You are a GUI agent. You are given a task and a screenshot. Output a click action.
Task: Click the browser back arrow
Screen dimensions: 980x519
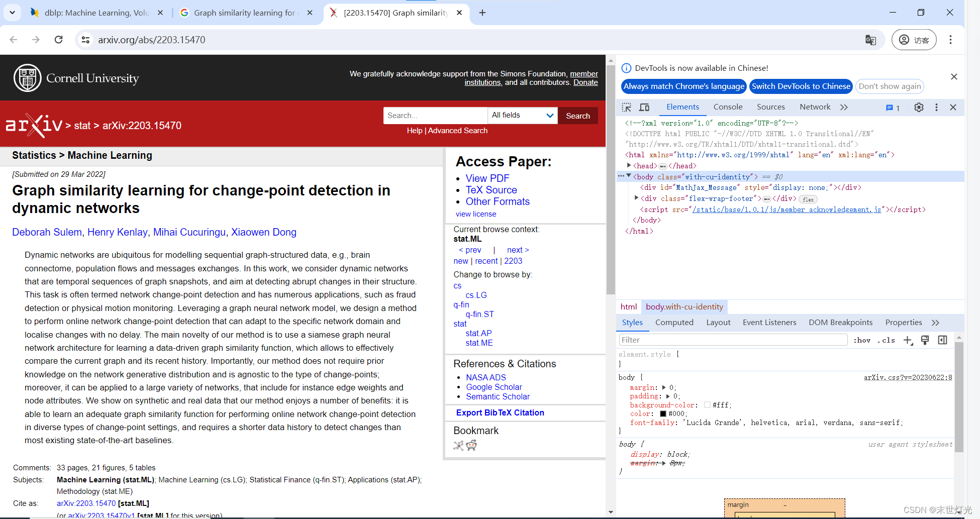(x=14, y=40)
